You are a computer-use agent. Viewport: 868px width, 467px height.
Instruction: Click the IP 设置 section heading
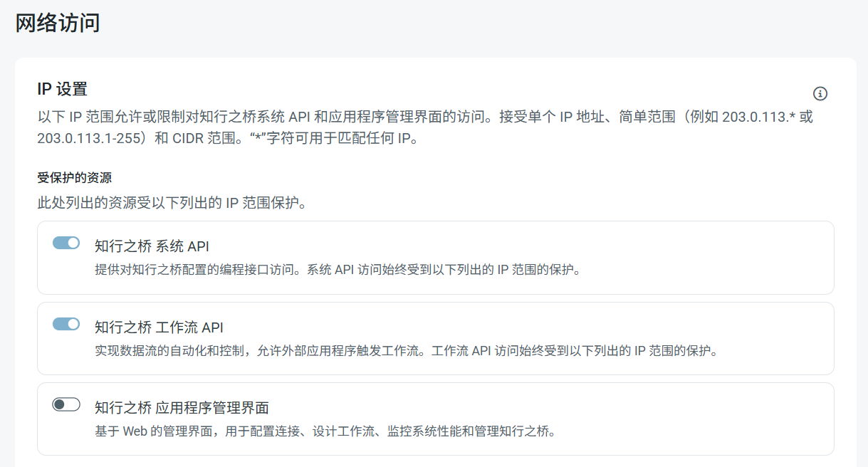pos(62,90)
